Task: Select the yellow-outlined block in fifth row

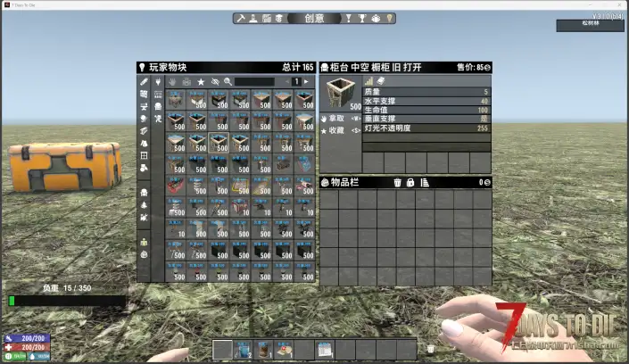Action: (240, 186)
